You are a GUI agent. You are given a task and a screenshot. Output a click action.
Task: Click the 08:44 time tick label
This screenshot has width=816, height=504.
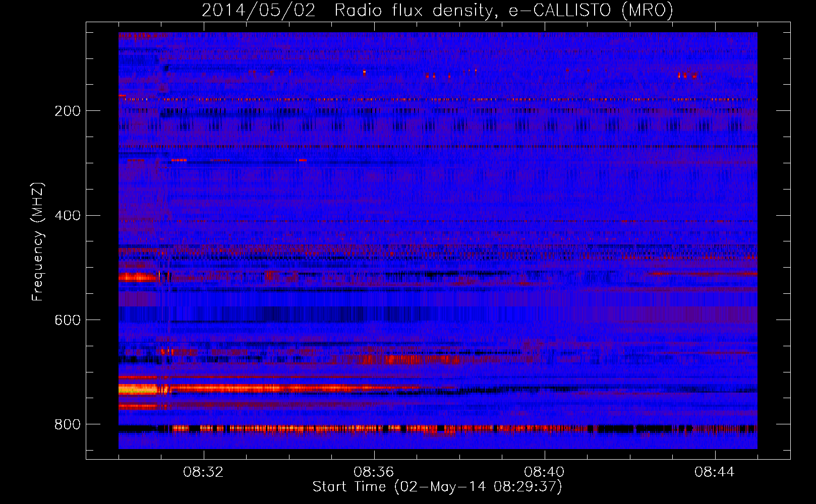[715, 472]
